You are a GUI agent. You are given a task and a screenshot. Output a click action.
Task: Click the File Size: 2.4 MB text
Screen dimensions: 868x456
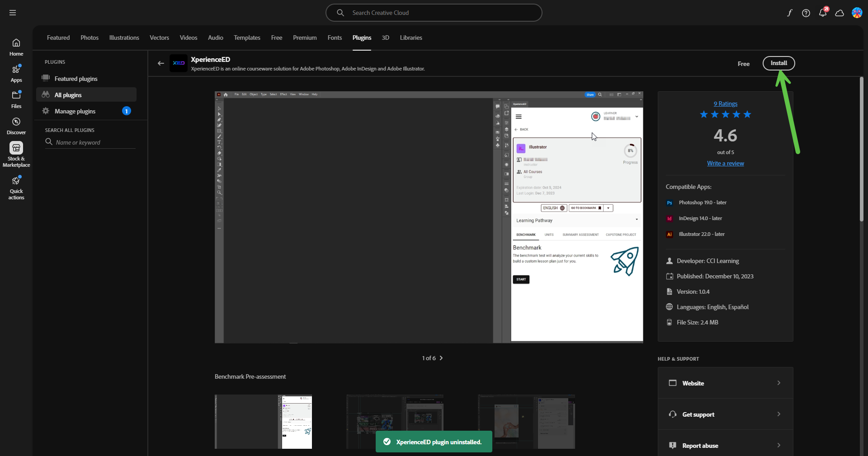698,322
